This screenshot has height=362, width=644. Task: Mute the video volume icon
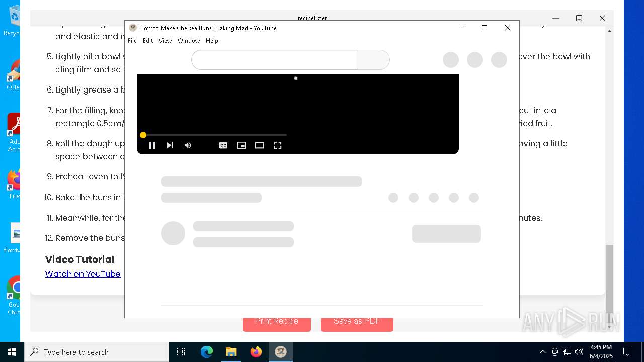click(x=188, y=145)
